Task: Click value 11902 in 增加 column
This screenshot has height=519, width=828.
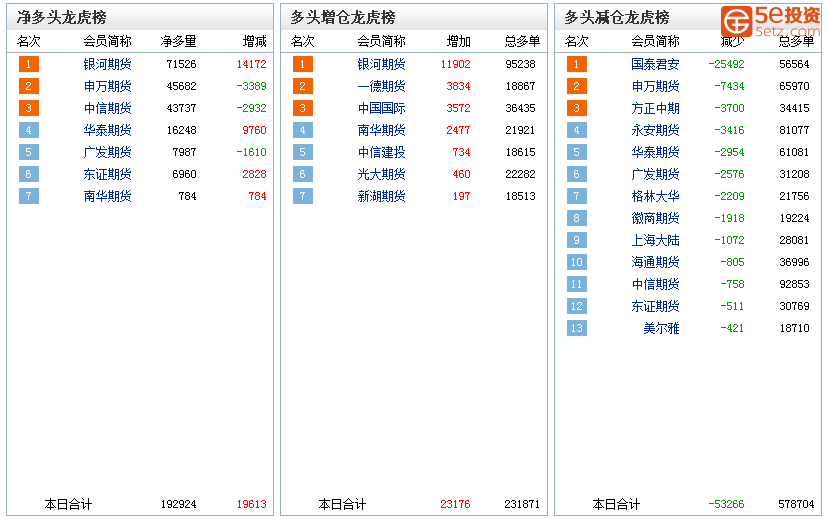Action: point(455,64)
